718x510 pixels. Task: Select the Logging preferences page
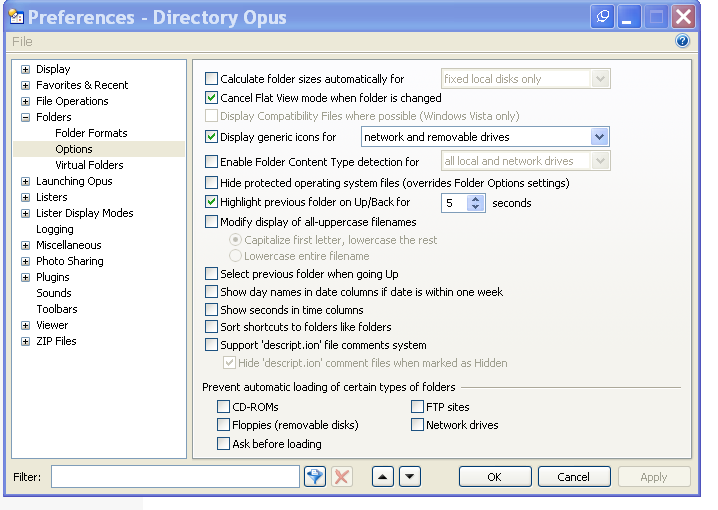[x=54, y=229]
